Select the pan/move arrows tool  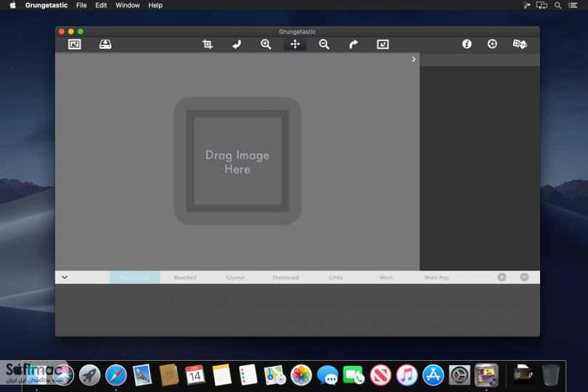click(x=295, y=44)
